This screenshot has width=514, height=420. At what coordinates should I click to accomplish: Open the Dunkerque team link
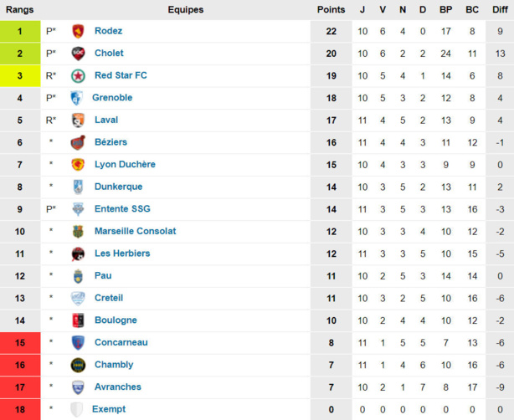118,187
